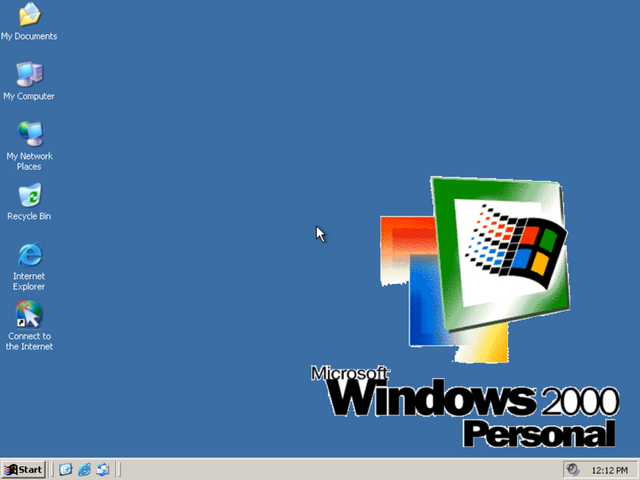Click Show Desktop in Quick Launch
Image resolution: width=640 pixels, height=480 pixels.
65,470
